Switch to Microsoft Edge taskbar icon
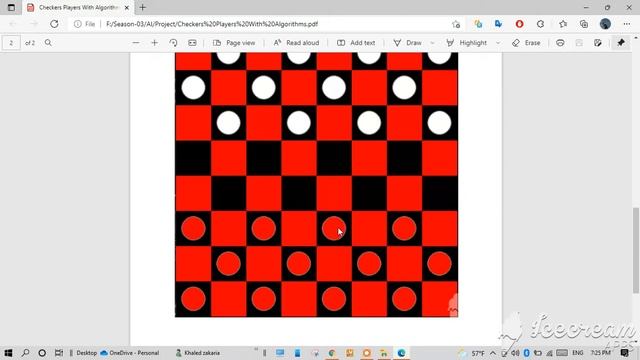The image size is (640, 360). point(401,353)
